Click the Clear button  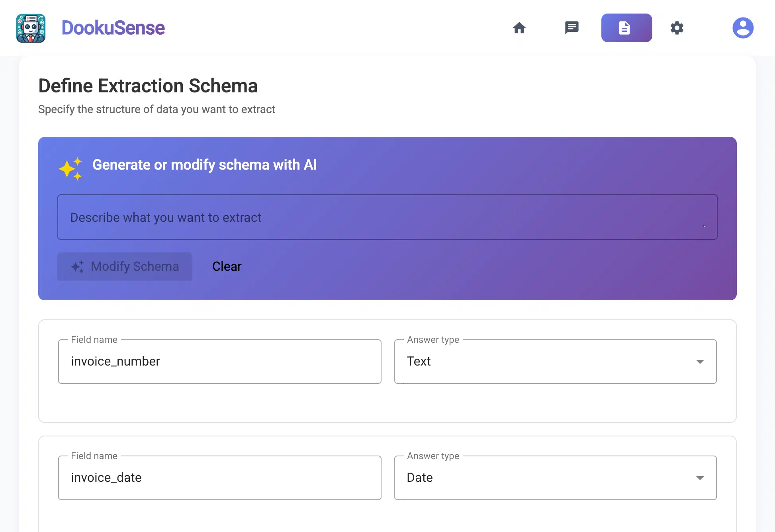pyautogui.click(x=227, y=266)
